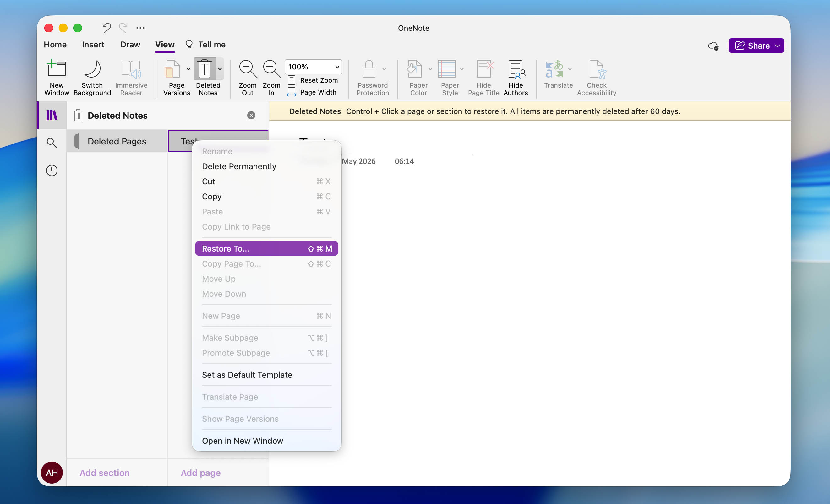
Task: Click the New Window icon
Action: click(56, 69)
